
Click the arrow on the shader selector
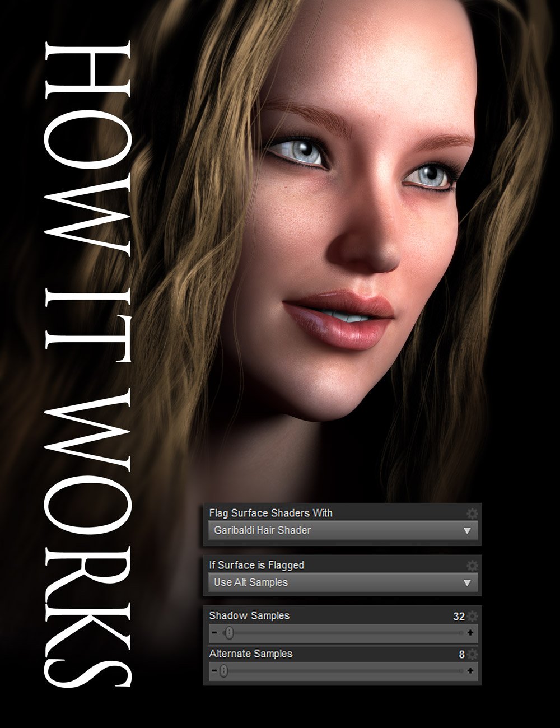[x=467, y=530]
